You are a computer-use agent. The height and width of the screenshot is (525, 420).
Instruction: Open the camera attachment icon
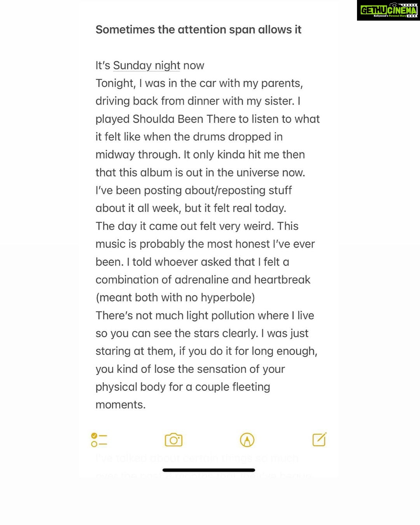pyautogui.click(x=173, y=440)
